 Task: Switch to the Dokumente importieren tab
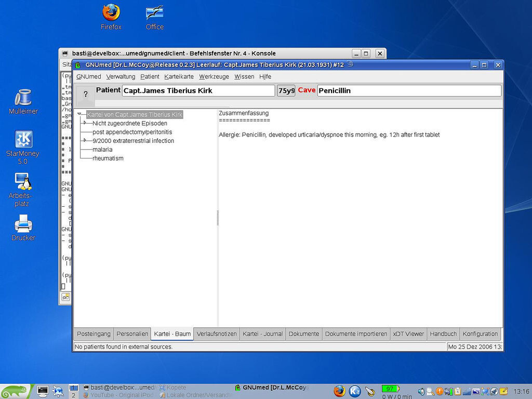[356, 334]
